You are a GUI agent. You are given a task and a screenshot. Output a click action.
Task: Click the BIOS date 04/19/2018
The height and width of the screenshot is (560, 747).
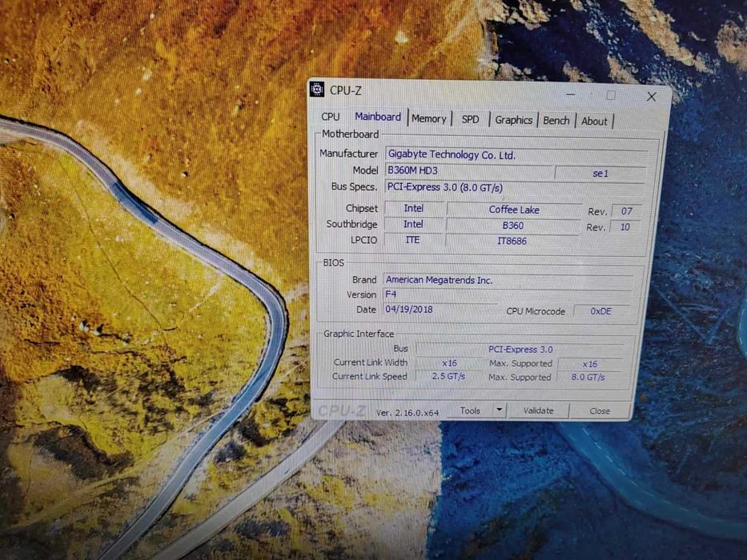coord(440,309)
